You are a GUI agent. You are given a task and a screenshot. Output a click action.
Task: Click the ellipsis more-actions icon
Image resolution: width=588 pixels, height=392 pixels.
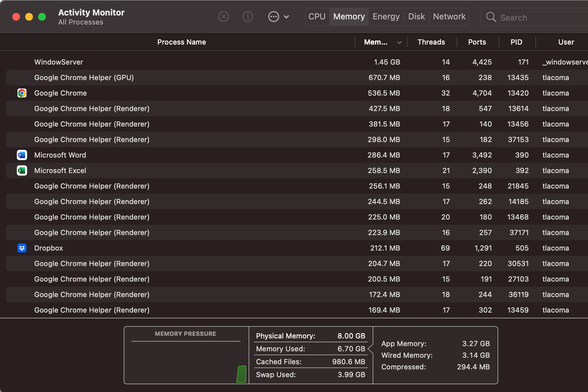[273, 16]
